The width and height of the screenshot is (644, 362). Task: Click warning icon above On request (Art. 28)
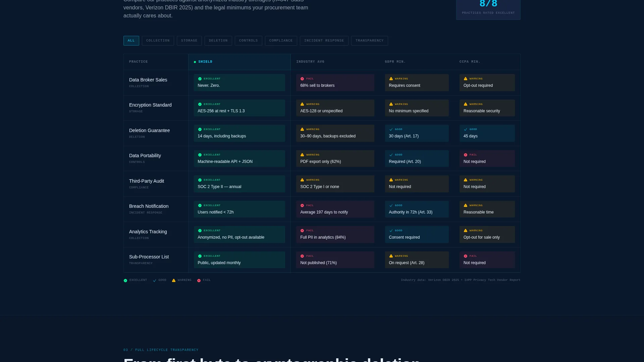[391, 256]
